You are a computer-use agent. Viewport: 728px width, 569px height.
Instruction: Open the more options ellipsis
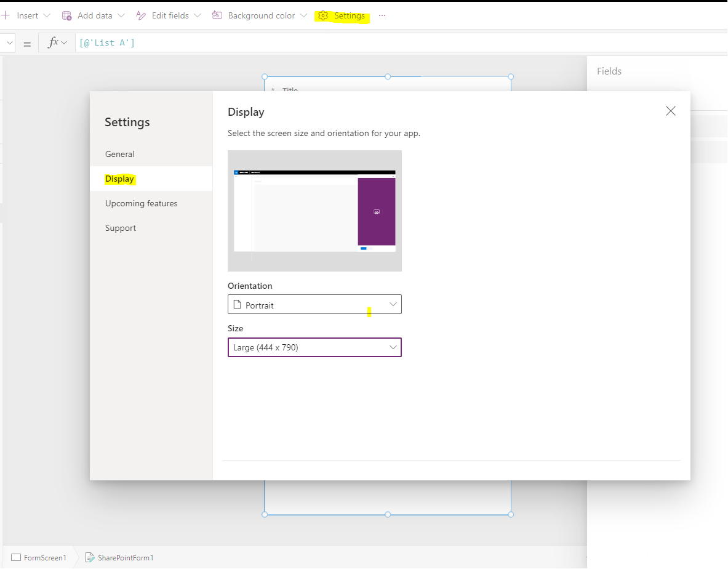(x=382, y=16)
